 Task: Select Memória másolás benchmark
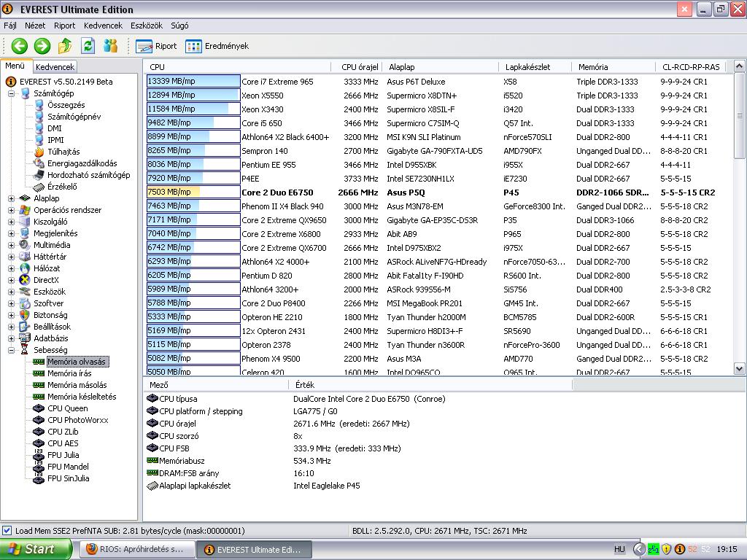[x=77, y=385]
